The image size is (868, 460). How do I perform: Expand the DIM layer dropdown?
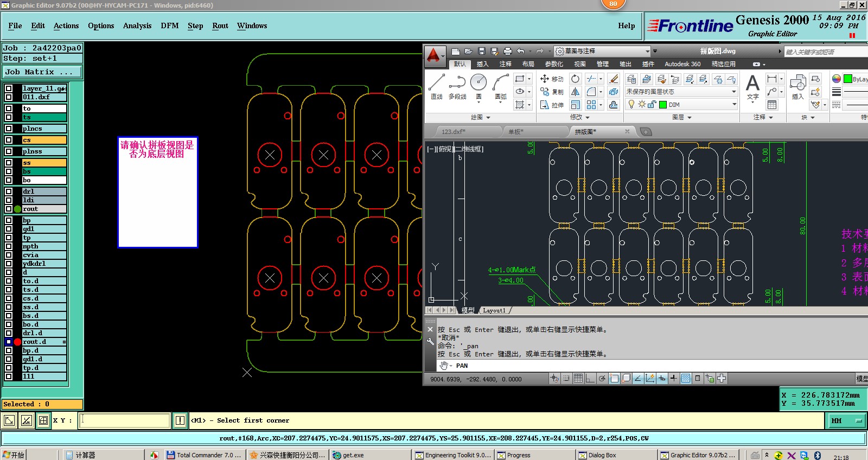coord(734,105)
